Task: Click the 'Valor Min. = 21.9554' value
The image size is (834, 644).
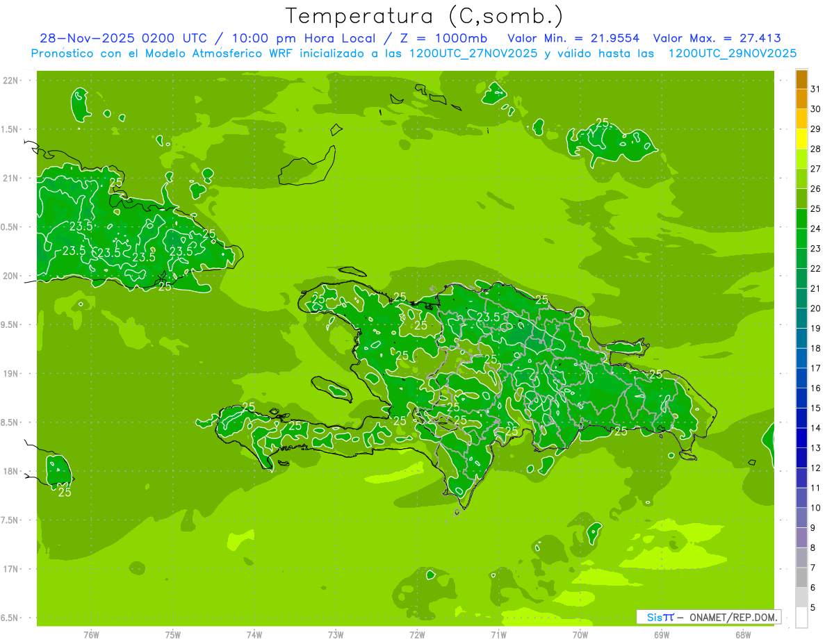Action: (573, 38)
